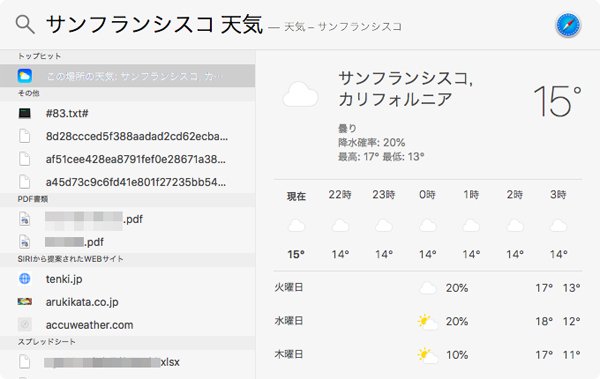Image resolution: width=600 pixels, height=379 pixels.
Task: Click the file icon beside 8d28ccced5f388aadad2cd62ecba
Action: [x=25, y=136]
